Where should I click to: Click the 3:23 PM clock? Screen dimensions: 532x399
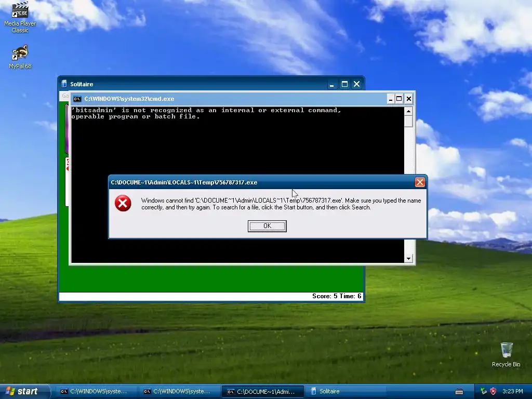point(512,391)
